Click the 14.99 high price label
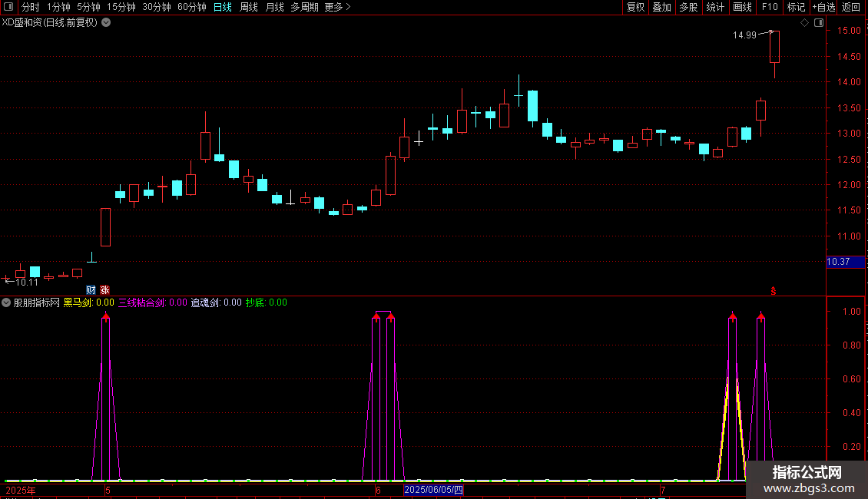868x499 pixels. pyautogui.click(x=744, y=35)
